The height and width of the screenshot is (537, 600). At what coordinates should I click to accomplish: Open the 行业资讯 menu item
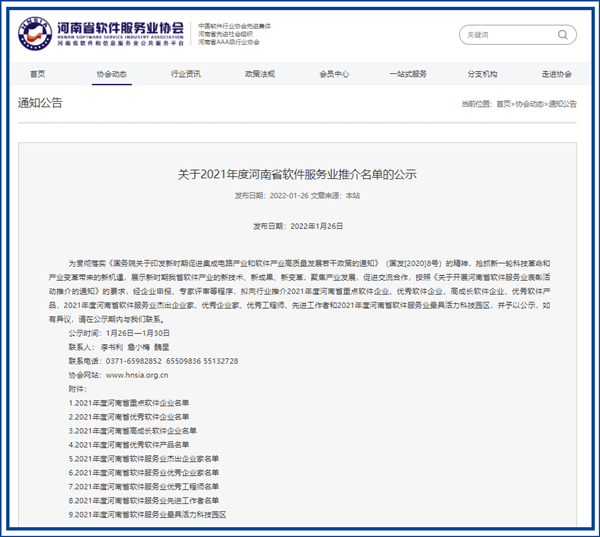click(x=185, y=74)
